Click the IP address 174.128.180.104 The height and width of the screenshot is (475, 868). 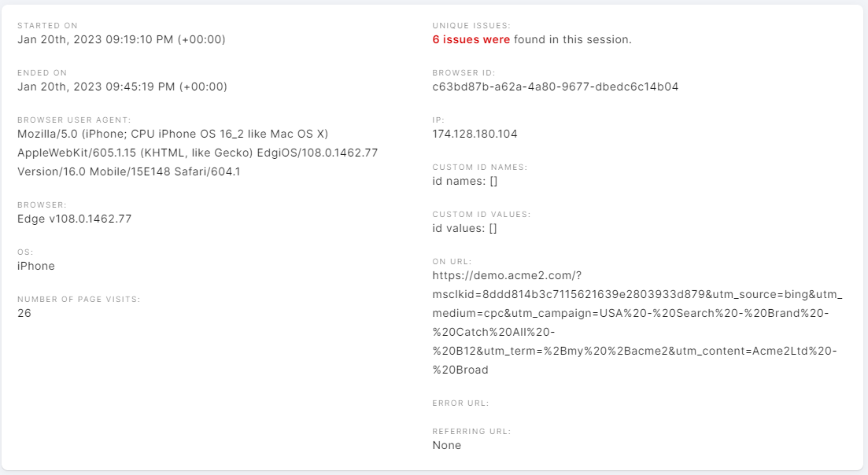(475, 134)
